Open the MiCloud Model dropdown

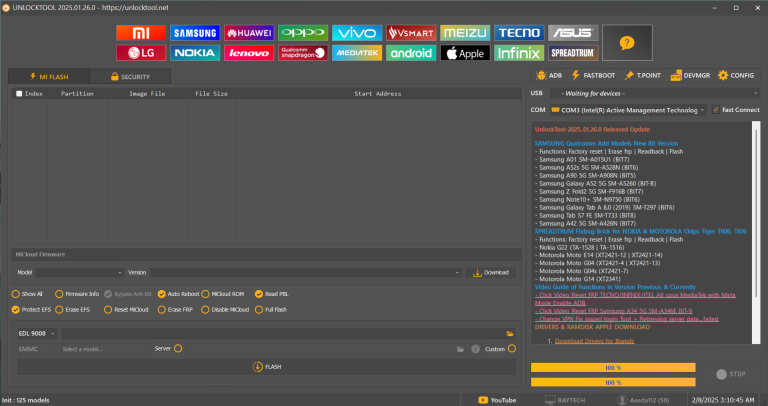79,272
